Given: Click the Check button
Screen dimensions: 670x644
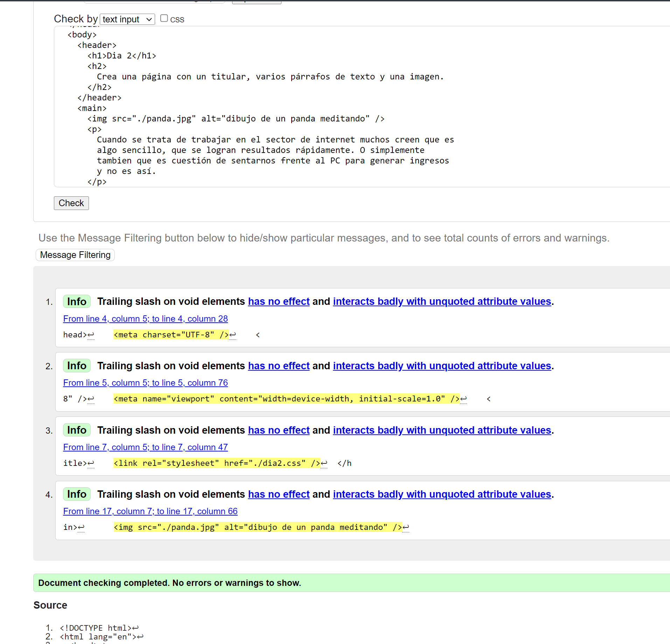Looking at the screenshot, I should (x=71, y=203).
